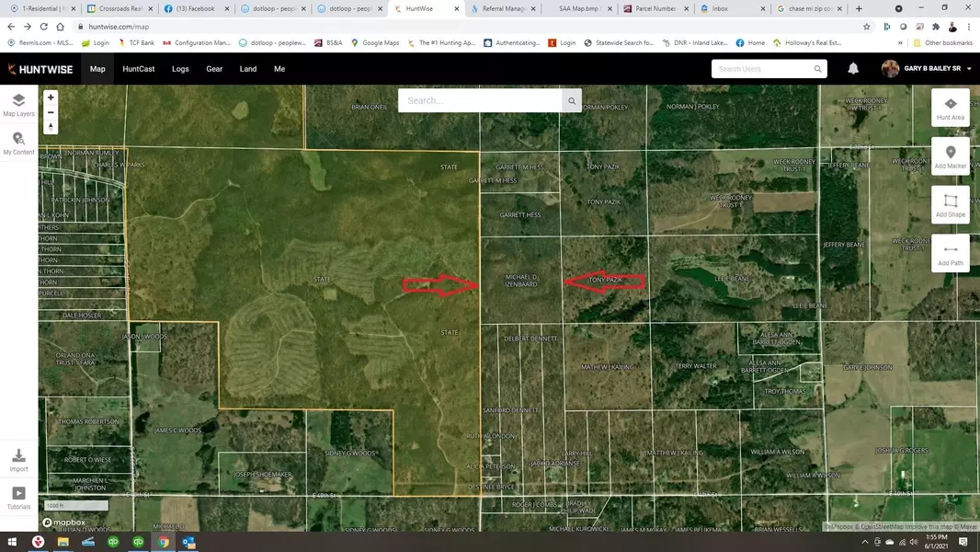980x552 pixels.
Task: Open the Gear menu item
Action: (214, 69)
